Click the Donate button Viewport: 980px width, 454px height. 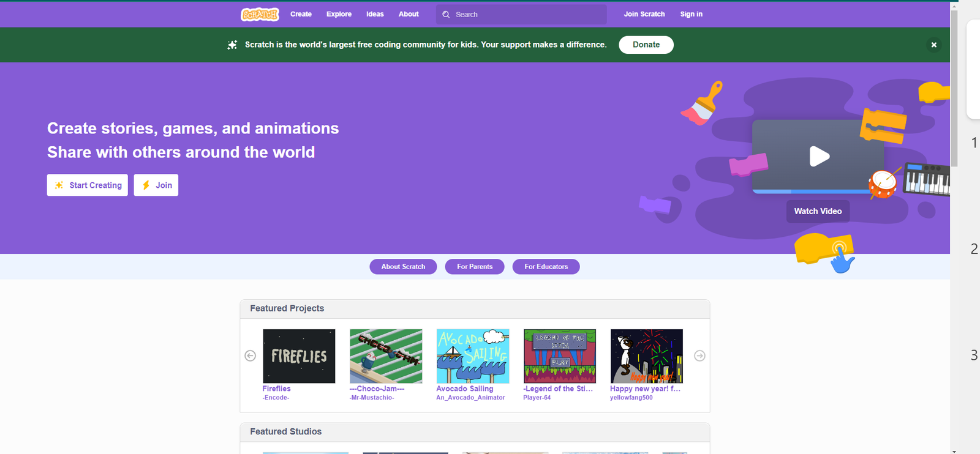646,45
